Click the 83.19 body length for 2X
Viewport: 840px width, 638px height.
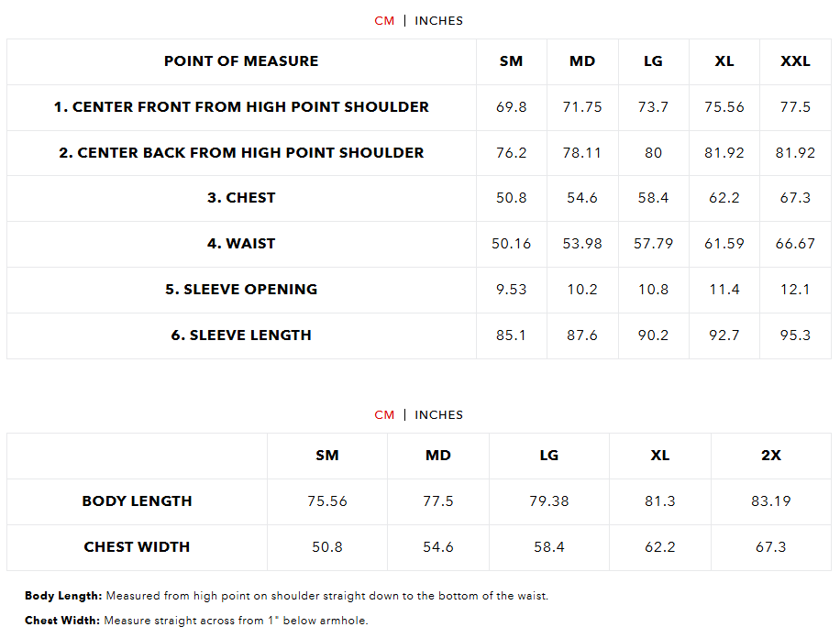[770, 501]
